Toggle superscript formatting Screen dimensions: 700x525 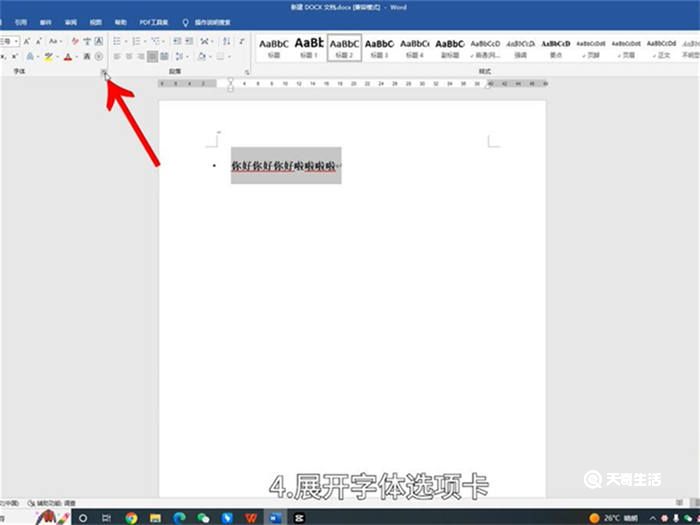[15, 57]
